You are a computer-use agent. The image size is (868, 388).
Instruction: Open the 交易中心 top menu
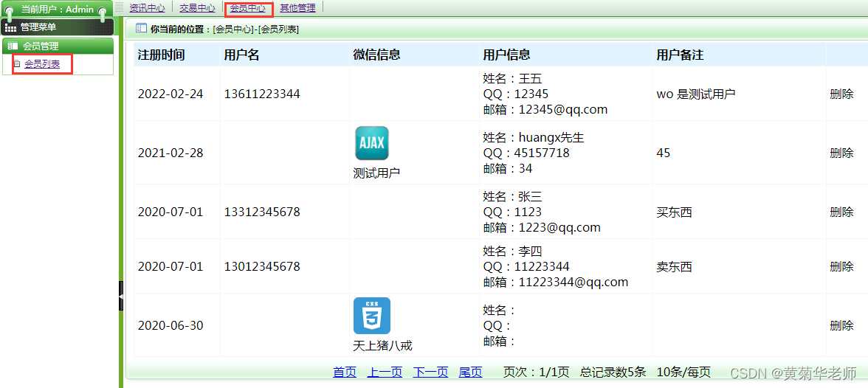[197, 8]
